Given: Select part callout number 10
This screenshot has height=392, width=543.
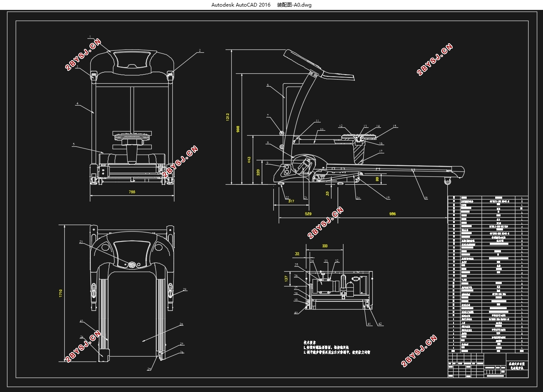Looking at the screenshot, I should tap(322, 129).
